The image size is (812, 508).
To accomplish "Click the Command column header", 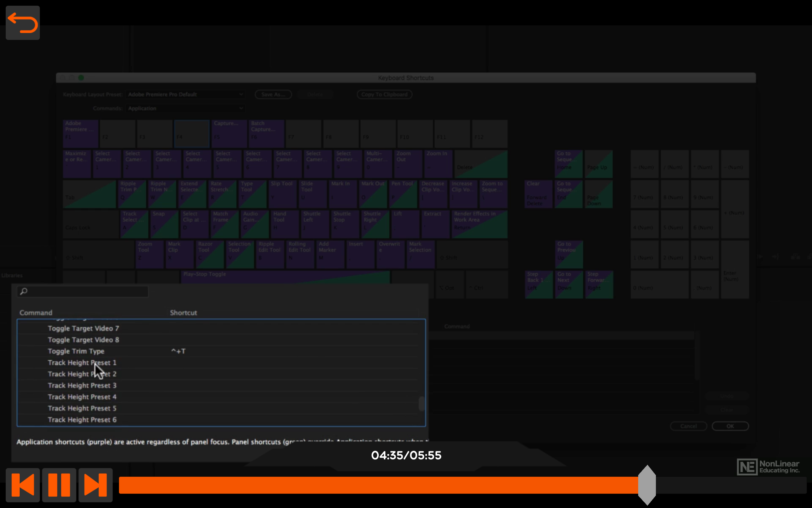I will point(36,312).
